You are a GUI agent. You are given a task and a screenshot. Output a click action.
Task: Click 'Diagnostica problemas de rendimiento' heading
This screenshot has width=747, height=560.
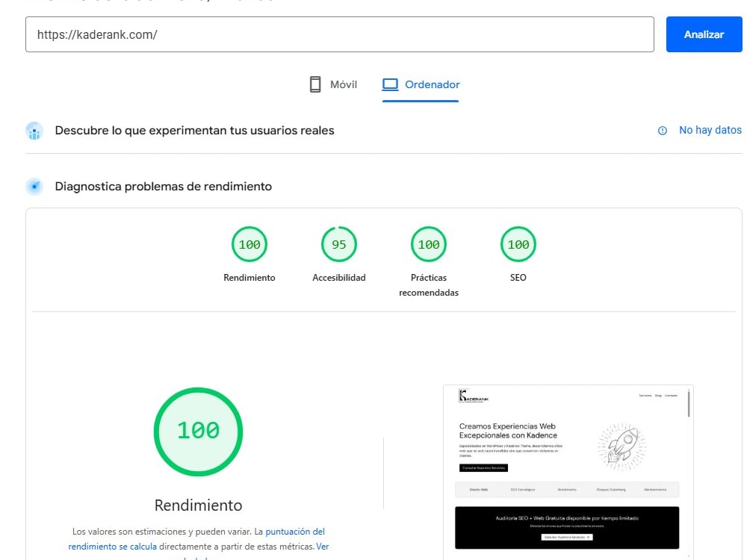click(x=164, y=187)
